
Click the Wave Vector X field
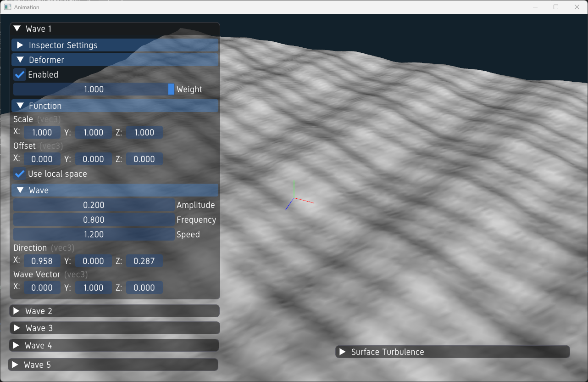tap(42, 287)
